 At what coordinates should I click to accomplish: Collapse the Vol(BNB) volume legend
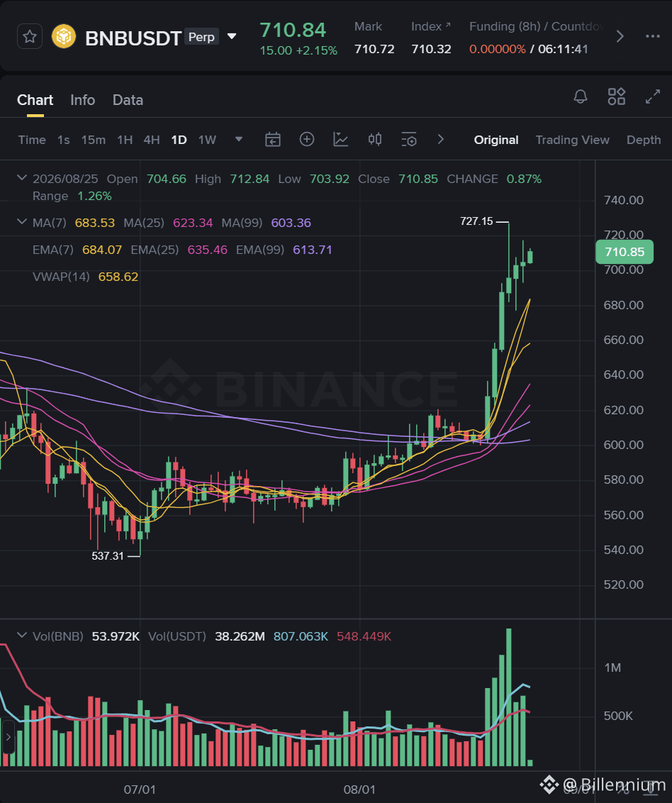[22, 635]
